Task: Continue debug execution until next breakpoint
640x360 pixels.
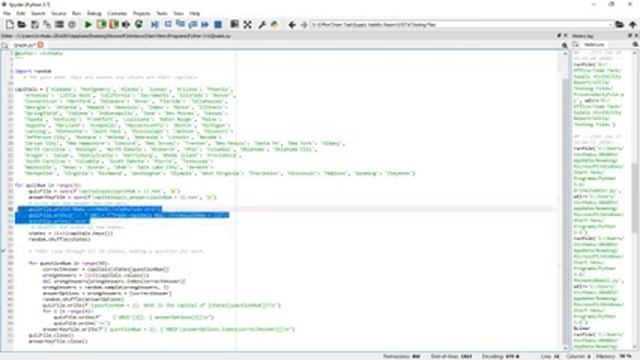Action: pos(205,24)
